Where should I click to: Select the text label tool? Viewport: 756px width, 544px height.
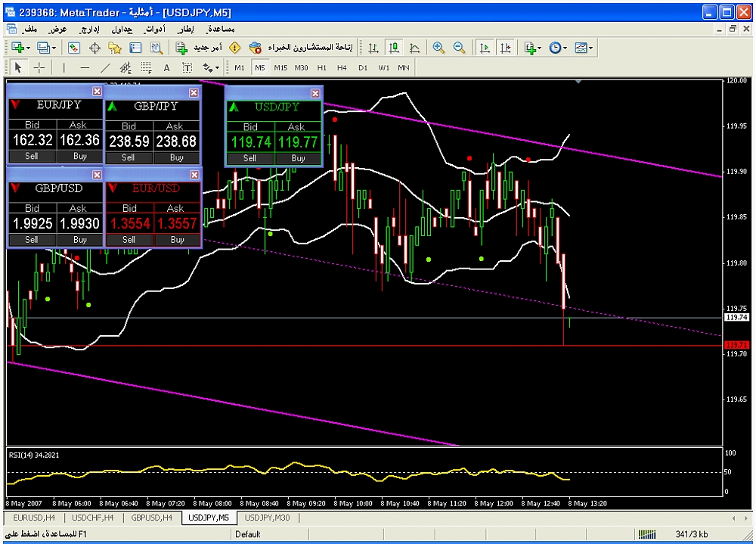[166, 67]
